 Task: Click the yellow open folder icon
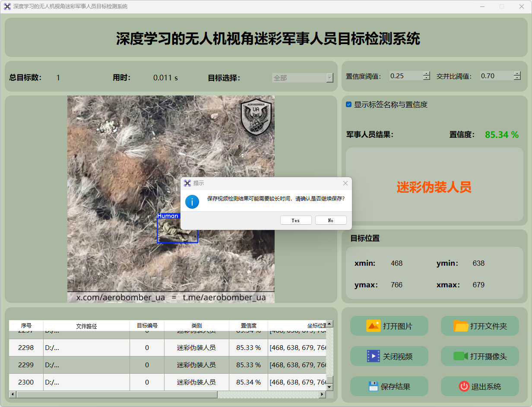click(461, 326)
